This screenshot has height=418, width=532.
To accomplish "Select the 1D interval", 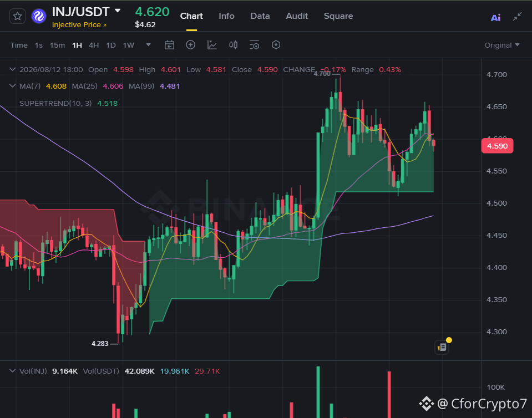I will pos(111,45).
